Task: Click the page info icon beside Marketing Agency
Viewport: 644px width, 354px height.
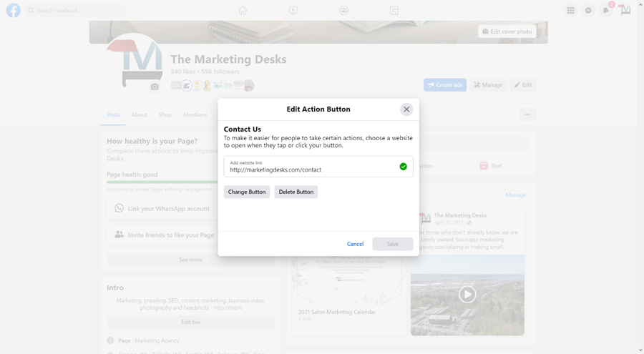Action: point(110,340)
